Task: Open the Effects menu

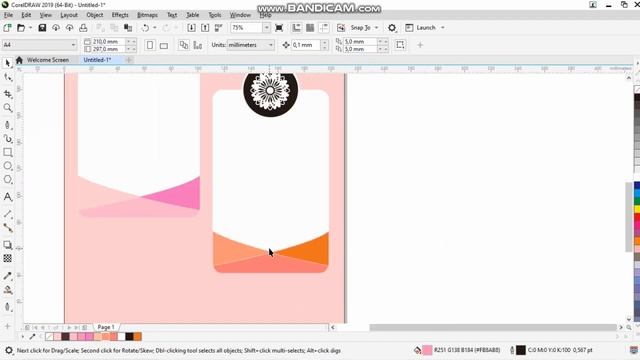Action: [x=120, y=15]
